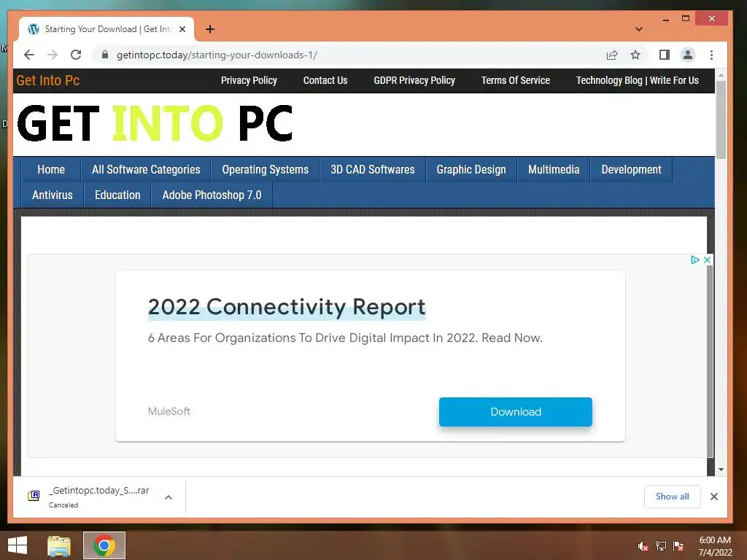
Task: Click the scrollbar down arrow
Action: [721, 469]
